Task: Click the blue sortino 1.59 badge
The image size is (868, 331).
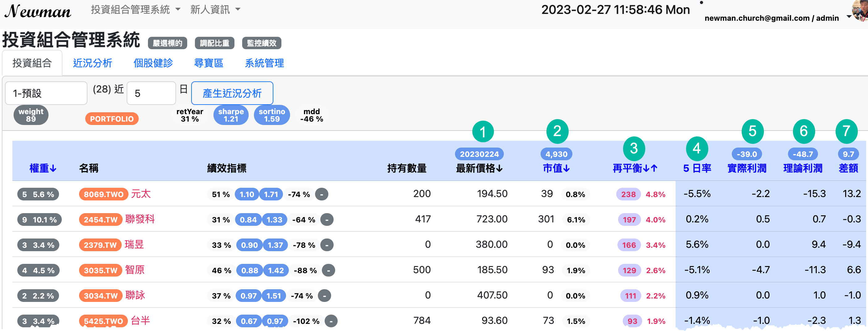Action: pyautogui.click(x=272, y=115)
